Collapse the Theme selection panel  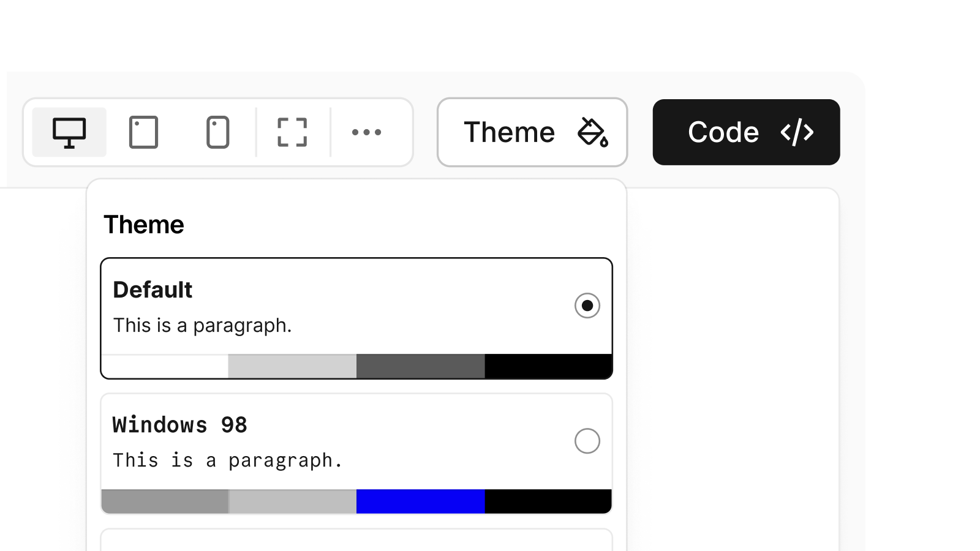click(532, 132)
